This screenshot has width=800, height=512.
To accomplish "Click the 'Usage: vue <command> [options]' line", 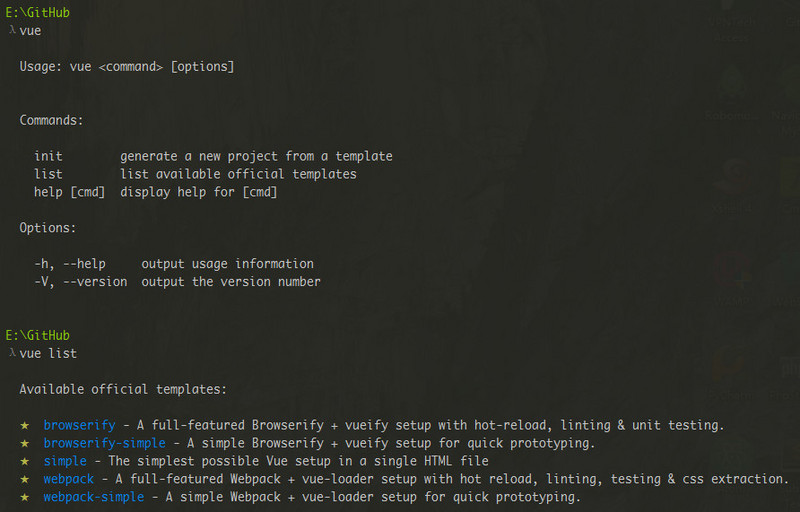I will [x=127, y=66].
